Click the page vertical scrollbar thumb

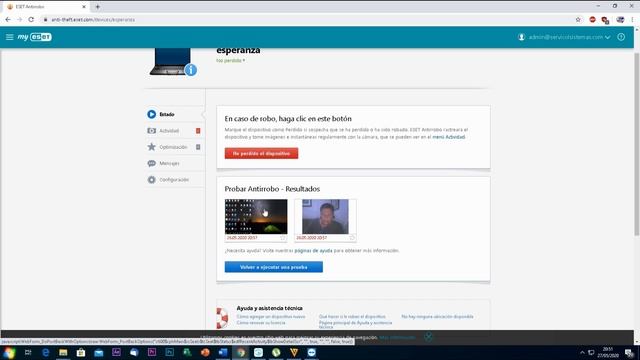tap(637, 144)
